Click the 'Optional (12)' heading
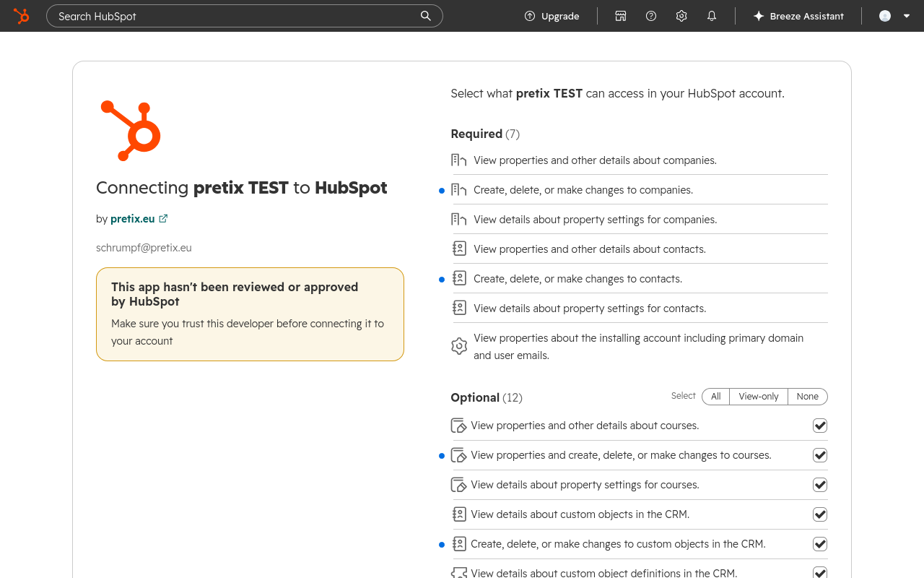 pos(487,397)
